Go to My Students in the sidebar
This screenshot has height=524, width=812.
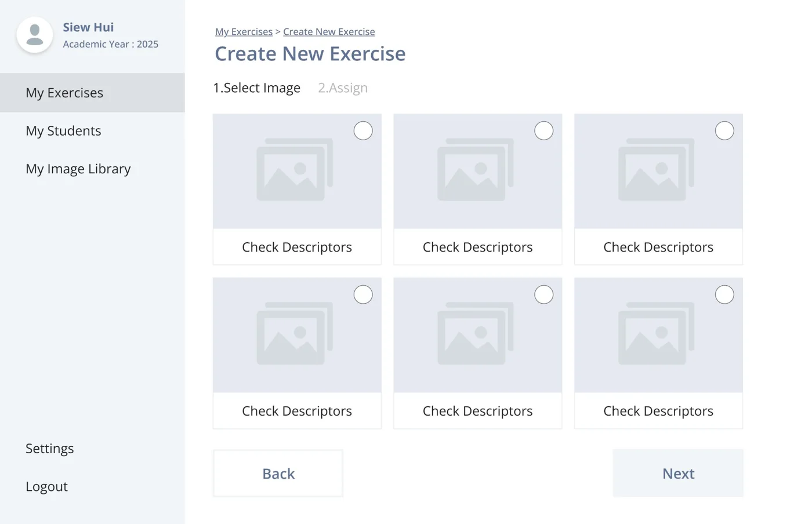click(63, 131)
